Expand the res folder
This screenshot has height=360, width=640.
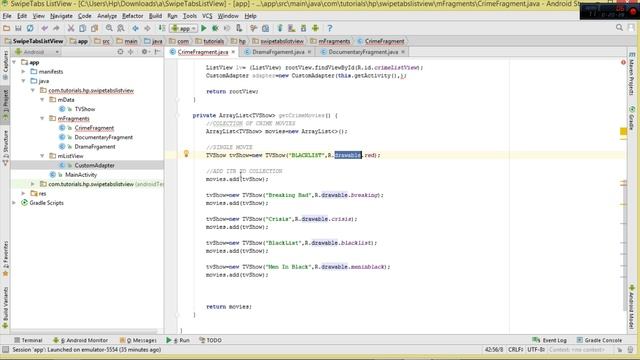[x=24, y=193]
